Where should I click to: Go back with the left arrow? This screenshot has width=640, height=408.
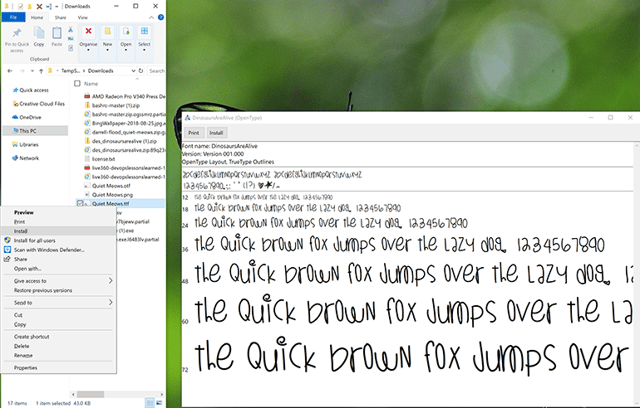click(10, 71)
